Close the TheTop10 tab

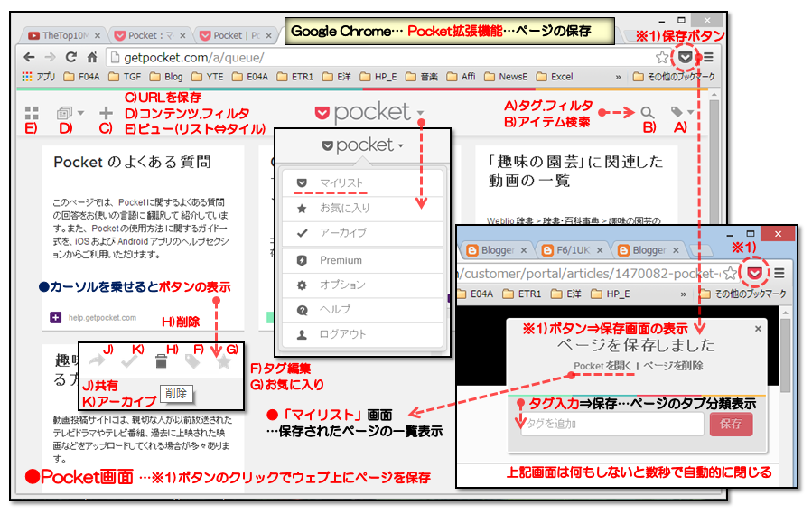[x=98, y=36]
